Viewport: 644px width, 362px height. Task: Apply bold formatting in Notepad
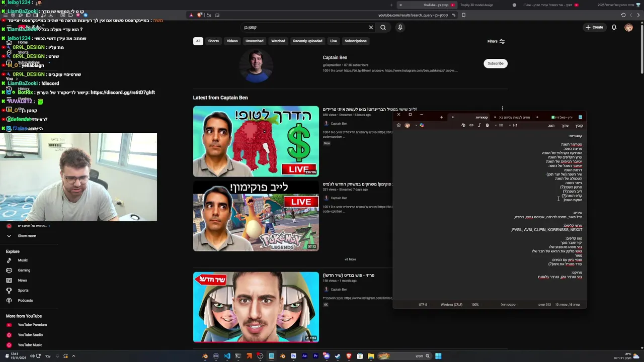pos(487,125)
